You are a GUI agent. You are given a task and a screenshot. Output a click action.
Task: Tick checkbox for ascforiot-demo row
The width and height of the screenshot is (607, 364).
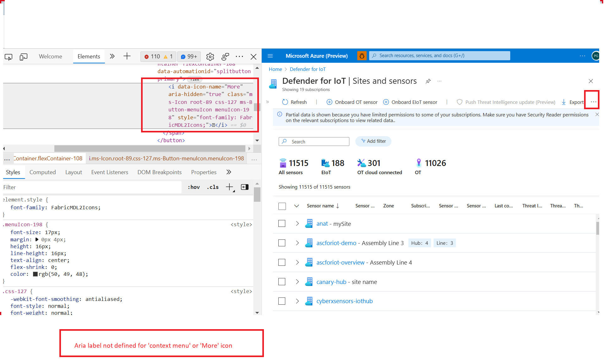point(282,243)
